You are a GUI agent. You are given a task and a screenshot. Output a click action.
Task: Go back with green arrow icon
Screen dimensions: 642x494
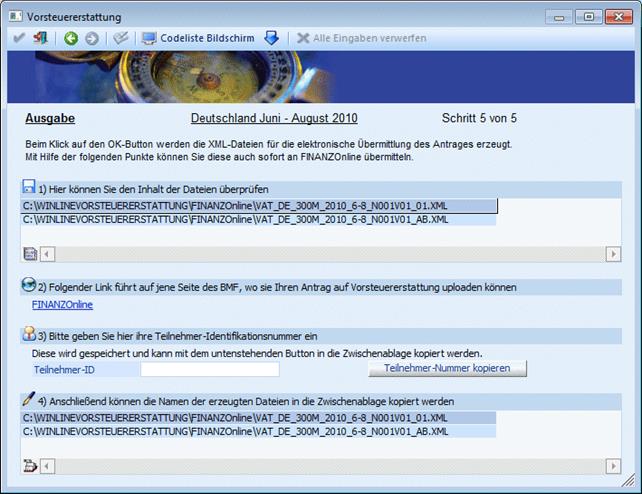click(x=71, y=38)
